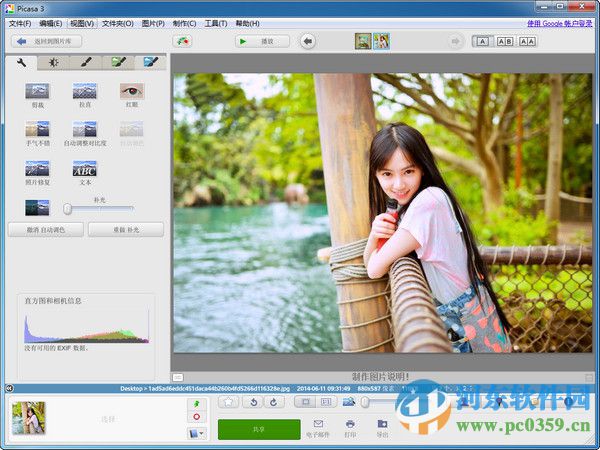Select the first thumbnail in top filmstrip
The height and width of the screenshot is (450, 600).
click(x=363, y=41)
